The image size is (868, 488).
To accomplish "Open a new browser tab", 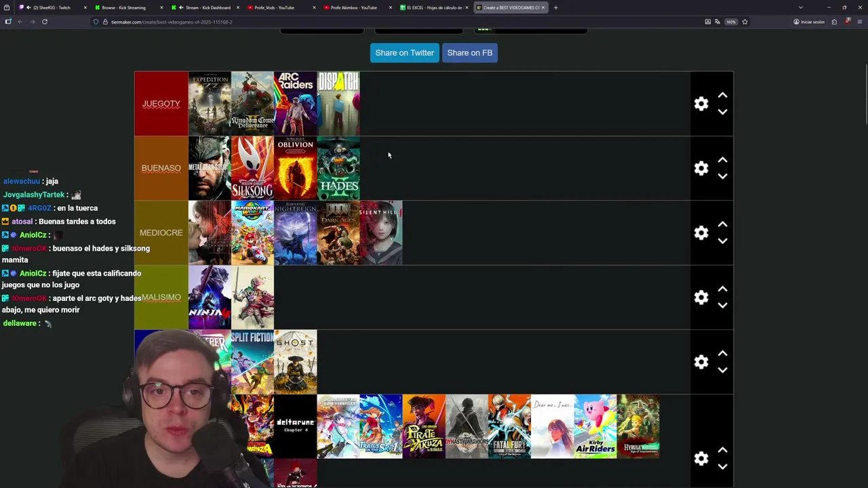I will tap(555, 7).
